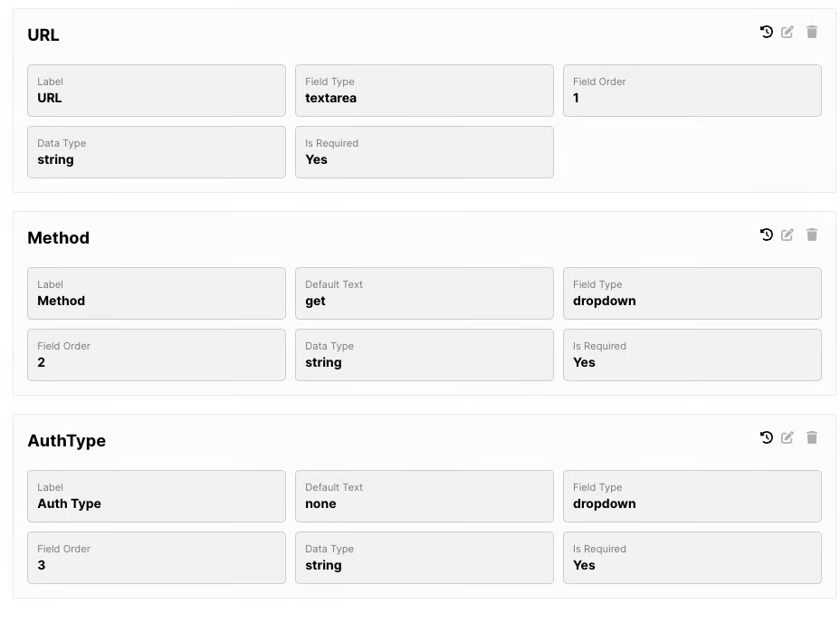The width and height of the screenshot is (840, 623).
Task: Click the Method card's Is Required box
Action: click(x=692, y=355)
